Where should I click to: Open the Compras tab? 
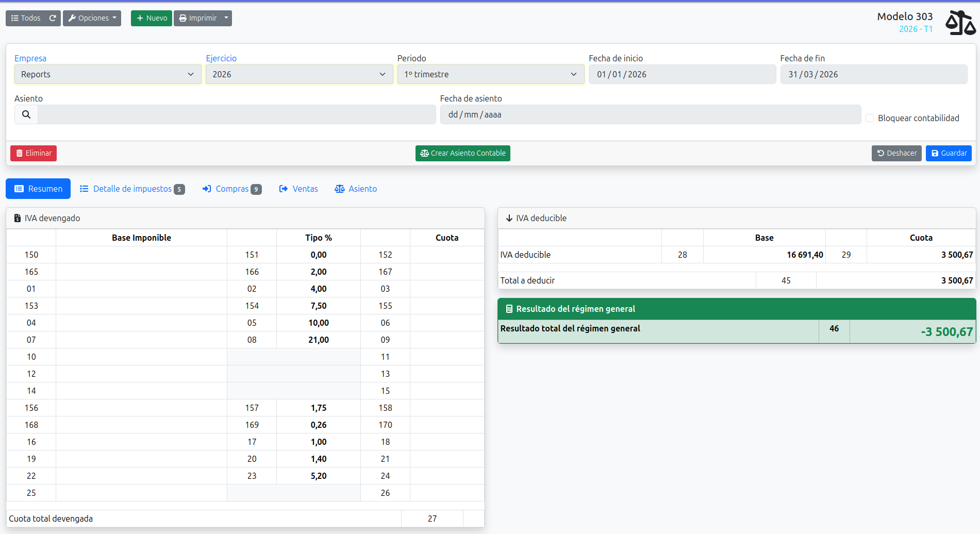[x=232, y=189]
